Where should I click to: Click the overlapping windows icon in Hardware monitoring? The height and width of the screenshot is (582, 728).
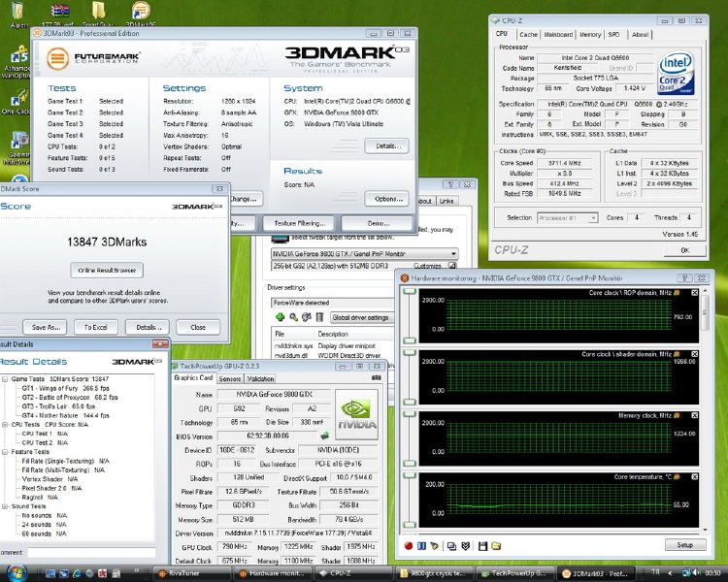(x=451, y=546)
